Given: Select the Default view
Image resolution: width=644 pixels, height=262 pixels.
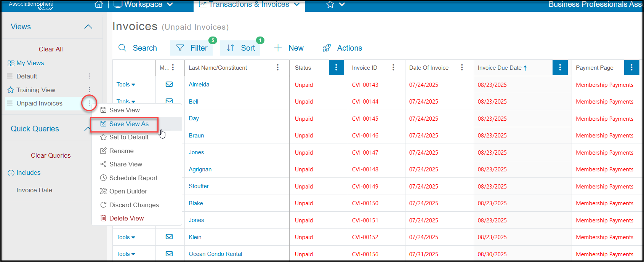Looking at the screenshot, I should tap(27, 76).
